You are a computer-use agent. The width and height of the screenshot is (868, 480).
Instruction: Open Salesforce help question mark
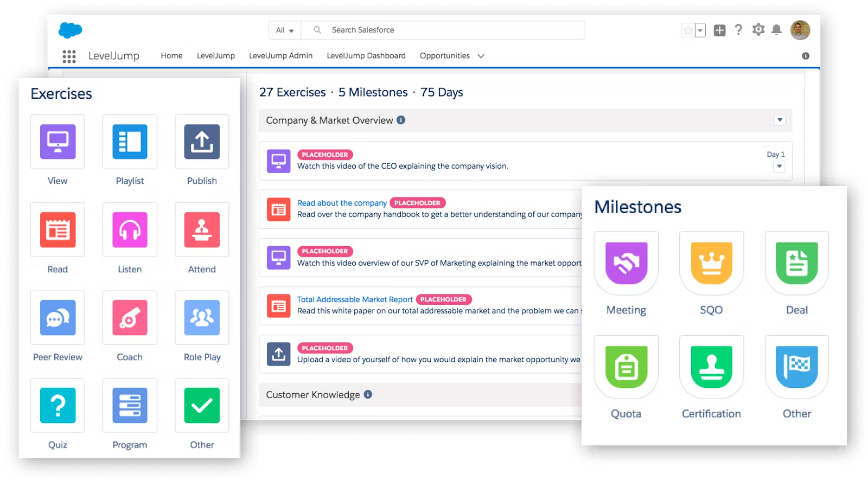(738, 30)
